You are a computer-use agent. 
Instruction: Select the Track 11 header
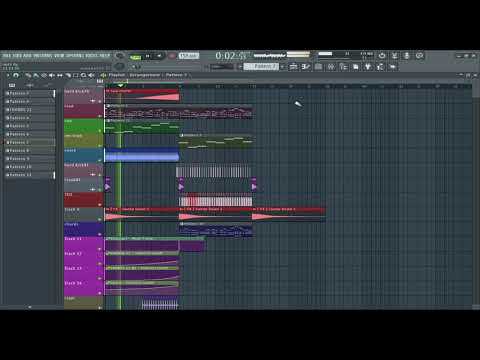pos(83,244)
